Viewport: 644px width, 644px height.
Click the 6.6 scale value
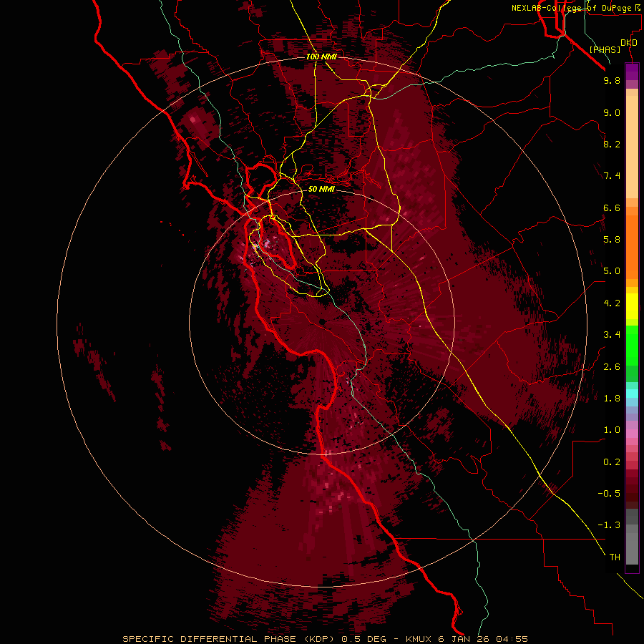[612, 208]
